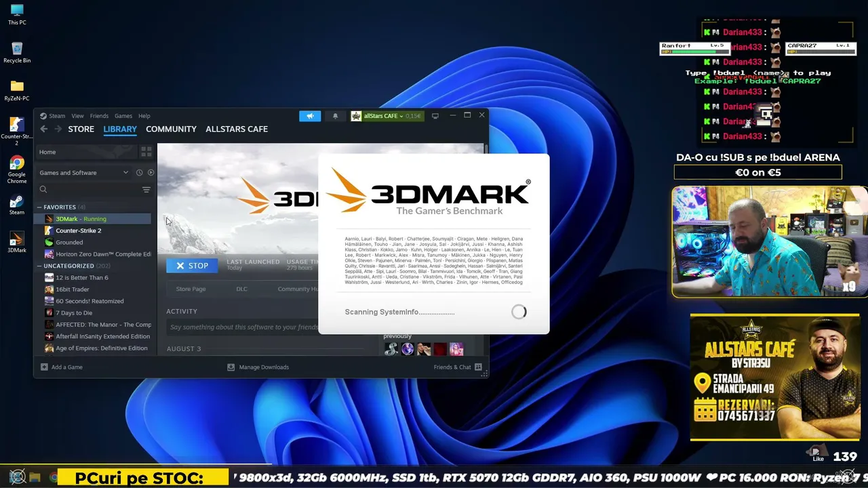Open library advanced filter options icon
The image size is (868, 488).
pyautogui.click(x=146, y=190)
